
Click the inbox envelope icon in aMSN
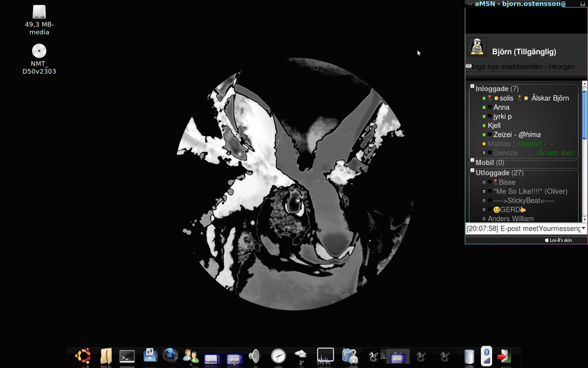(469, 66)
